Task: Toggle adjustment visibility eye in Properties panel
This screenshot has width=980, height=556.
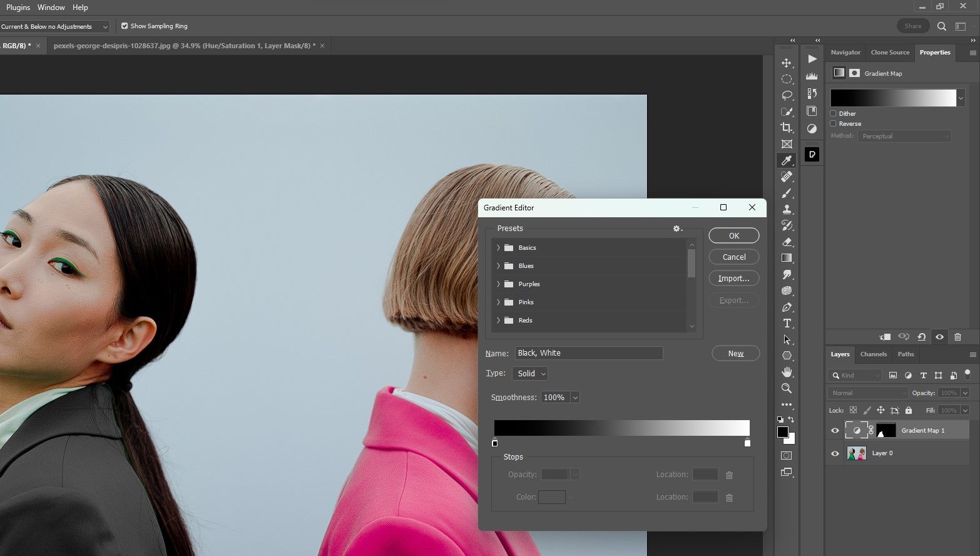Action: click(x=939, y=337)
